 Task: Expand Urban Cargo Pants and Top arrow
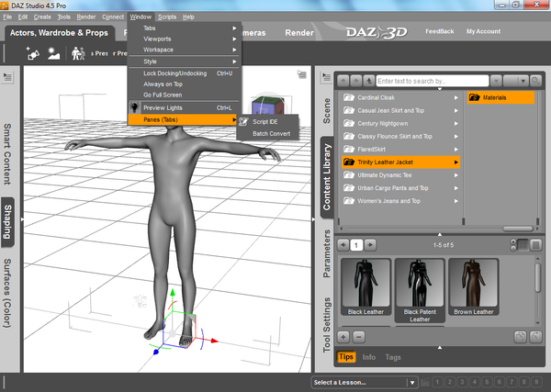tap(455, 188)
